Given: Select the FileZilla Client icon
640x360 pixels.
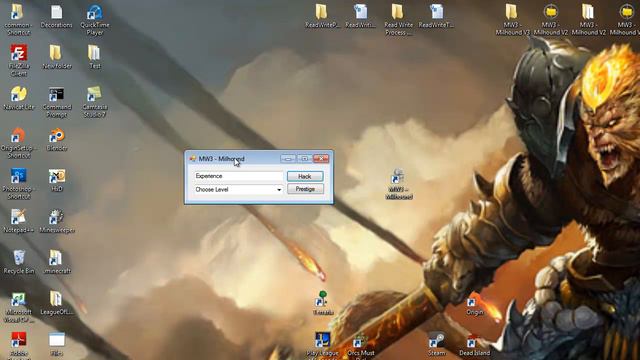Looking at the screenshot, I should 19,60.
